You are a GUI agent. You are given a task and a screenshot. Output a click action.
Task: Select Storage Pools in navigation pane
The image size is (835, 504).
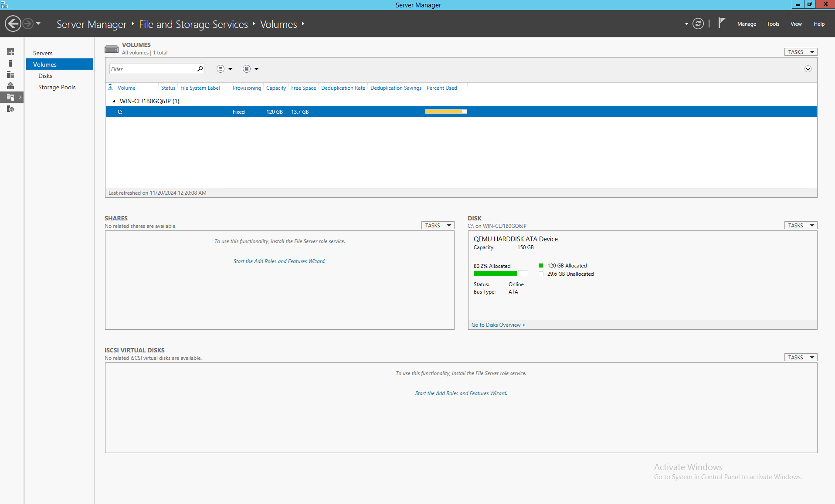click(x=57, y=87)
